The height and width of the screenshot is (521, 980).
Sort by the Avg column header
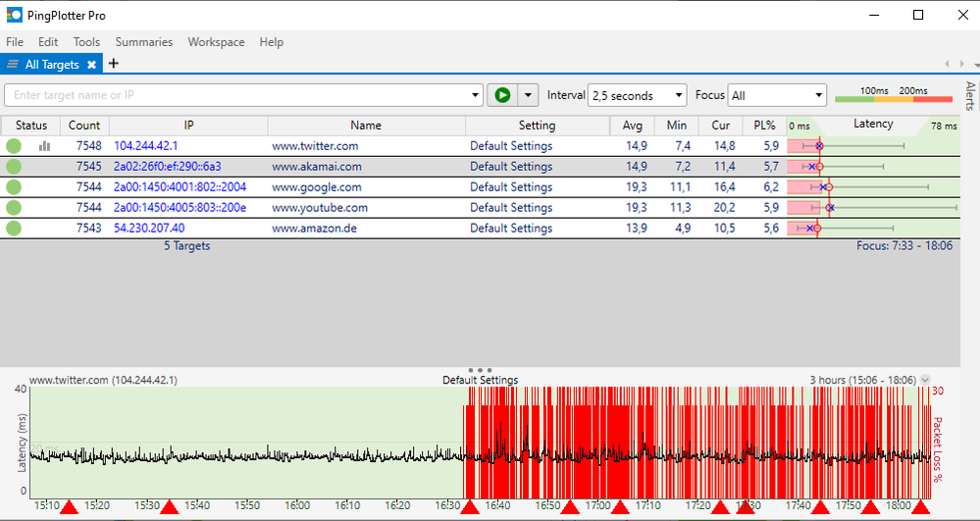(633, 125)
